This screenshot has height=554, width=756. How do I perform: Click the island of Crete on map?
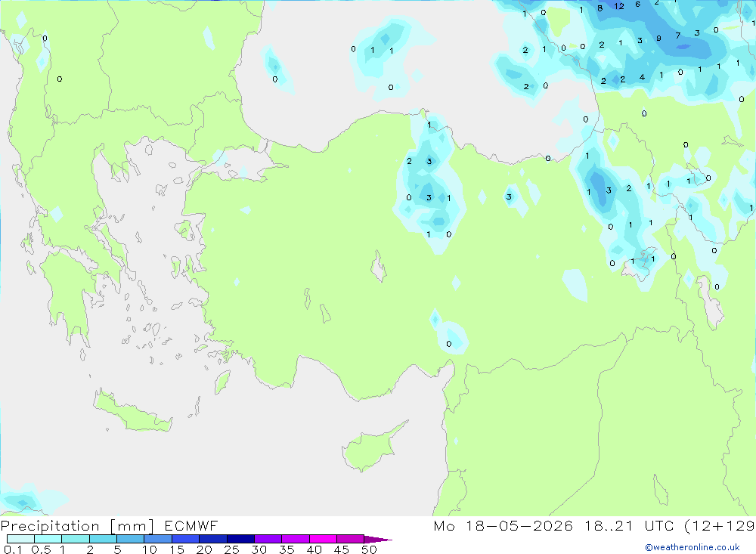click(132, 412)
